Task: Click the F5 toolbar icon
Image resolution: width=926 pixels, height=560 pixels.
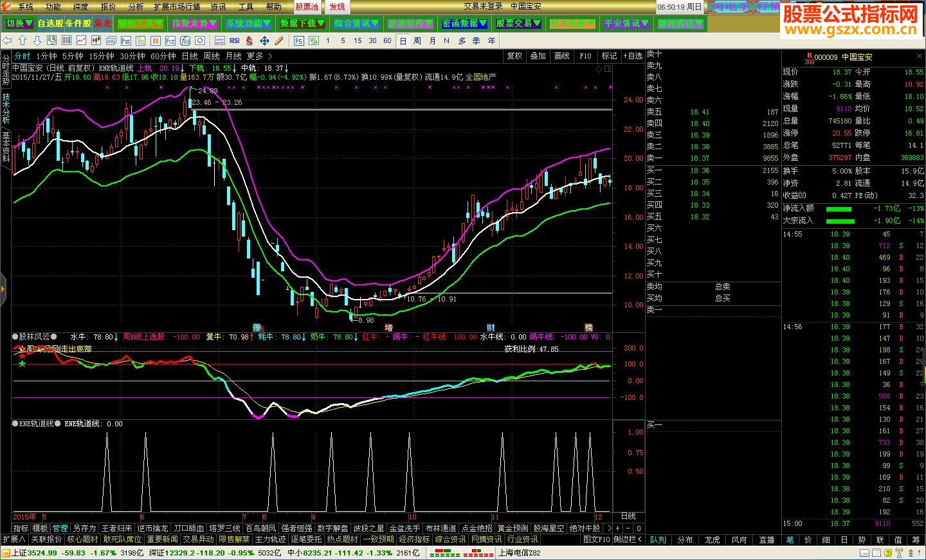Action: (299, 41)
